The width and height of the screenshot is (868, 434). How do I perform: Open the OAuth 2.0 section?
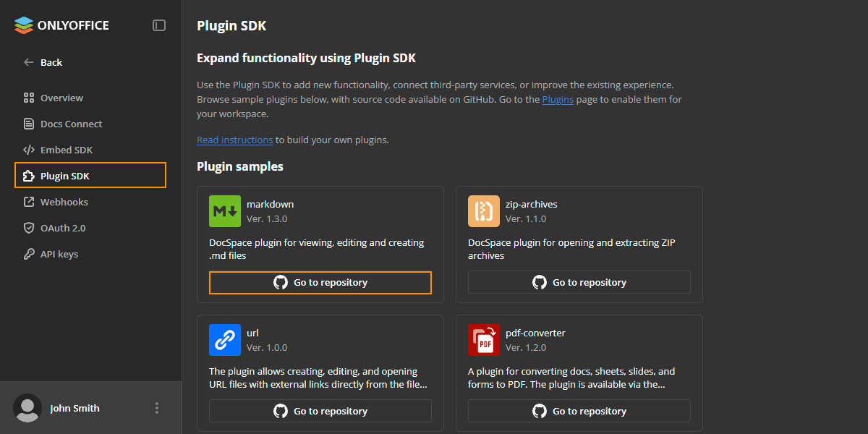click(90, 228)
